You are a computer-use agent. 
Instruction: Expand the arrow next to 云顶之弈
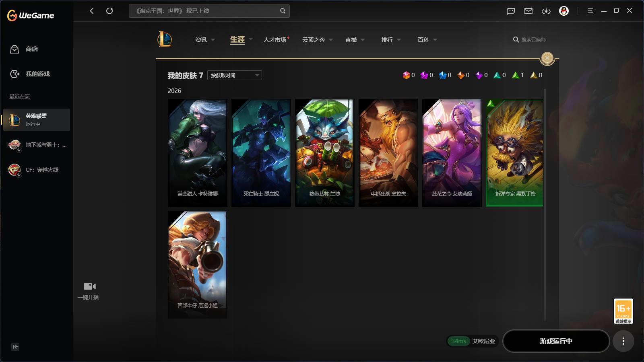click(x=331, y=40)
